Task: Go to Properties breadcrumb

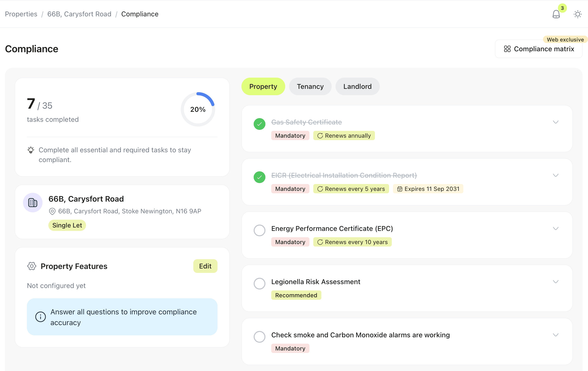Action: pos(21,14)
